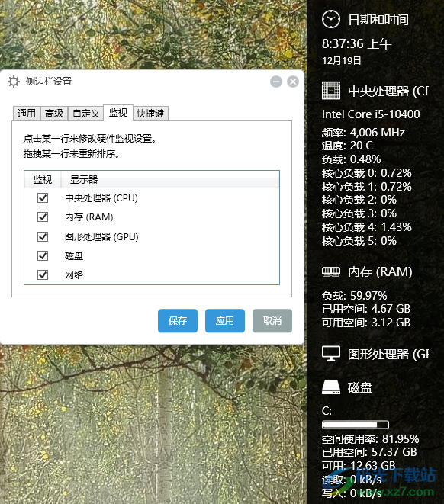Close the 侧边栏设置 dialog
This screenshot has width=444, height=504.
[293, 82]
